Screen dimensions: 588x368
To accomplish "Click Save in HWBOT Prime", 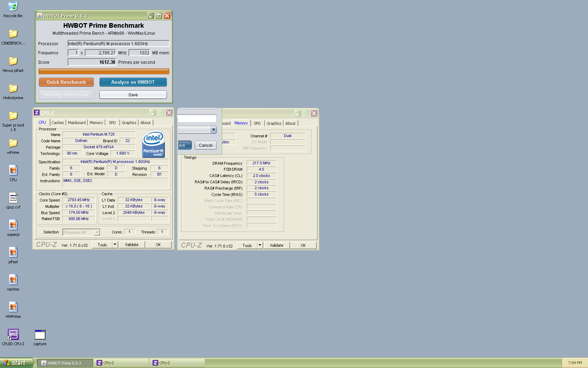I will tap(133, 95).
